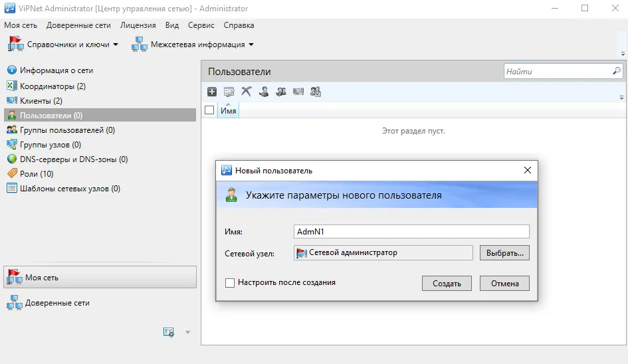
Task: Click the two-users toolbar icon after single user
Action: pos(280,92)
